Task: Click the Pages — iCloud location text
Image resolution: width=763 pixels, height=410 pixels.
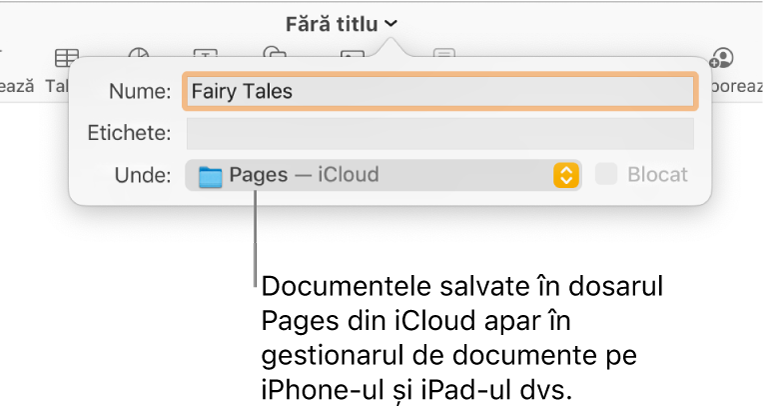Action: 304,175
